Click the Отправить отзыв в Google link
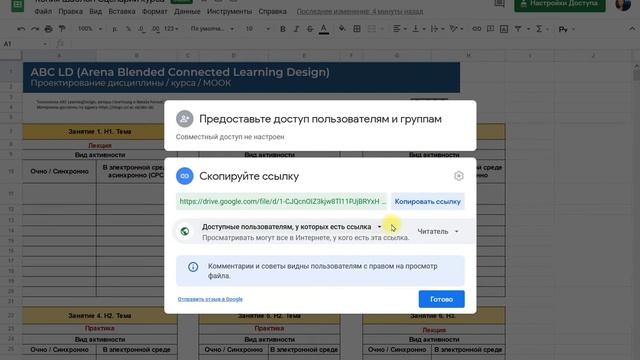 pyautogui.click(x=210, y=299)
